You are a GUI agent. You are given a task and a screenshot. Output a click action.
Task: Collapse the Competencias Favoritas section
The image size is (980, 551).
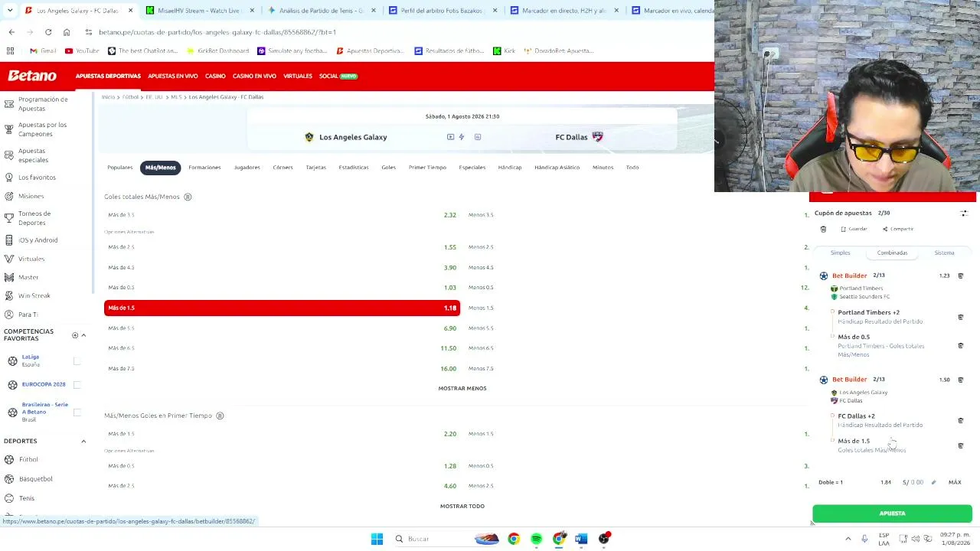point(83,335)
